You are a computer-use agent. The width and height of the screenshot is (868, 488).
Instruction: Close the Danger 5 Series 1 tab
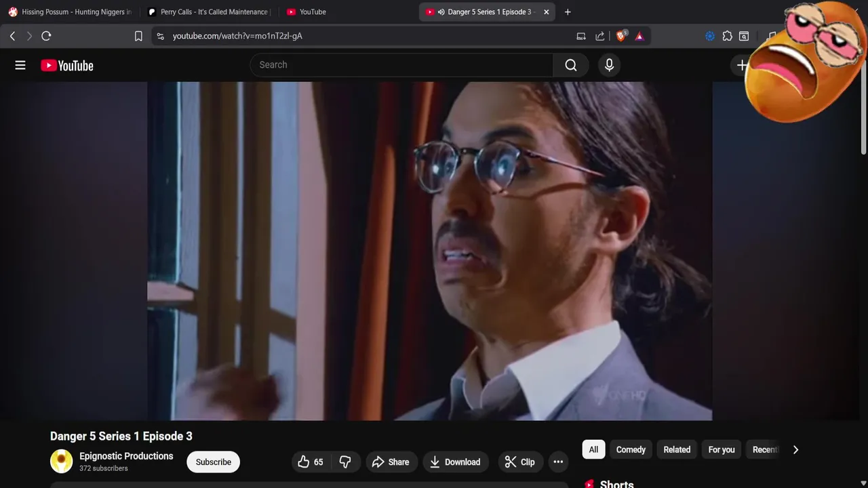pos(547,12)
